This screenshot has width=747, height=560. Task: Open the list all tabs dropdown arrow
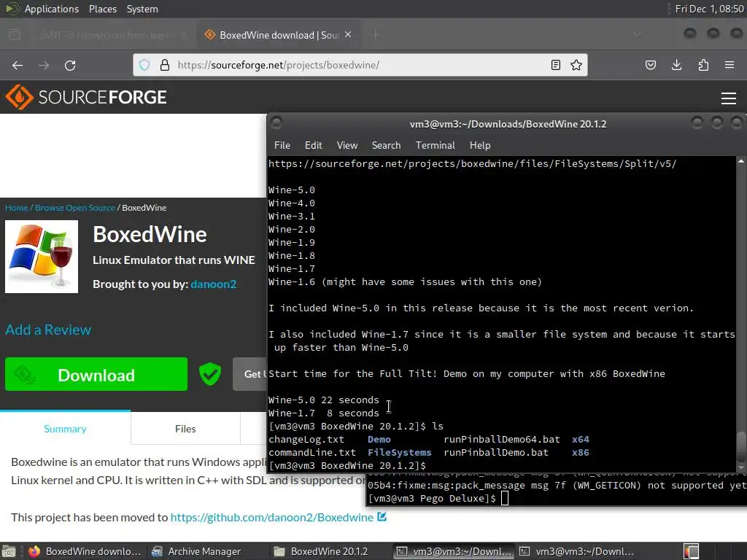coord(637,34)
